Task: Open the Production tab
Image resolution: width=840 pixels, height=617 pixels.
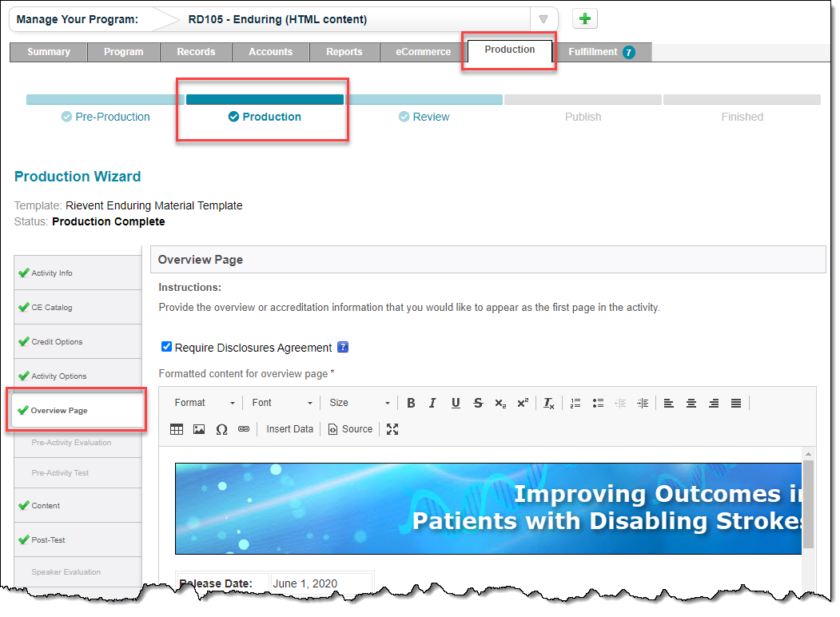Action: (510, 50)
